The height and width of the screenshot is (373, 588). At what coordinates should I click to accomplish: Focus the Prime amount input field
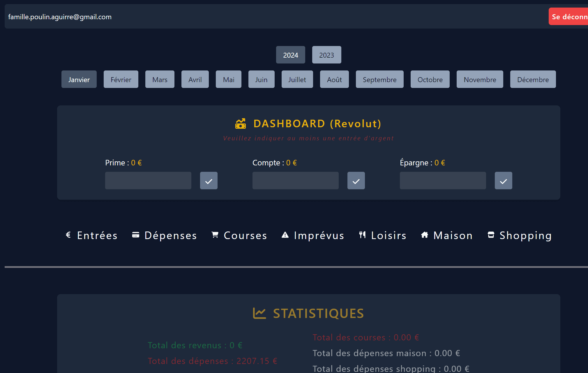(x=148, y=181)
